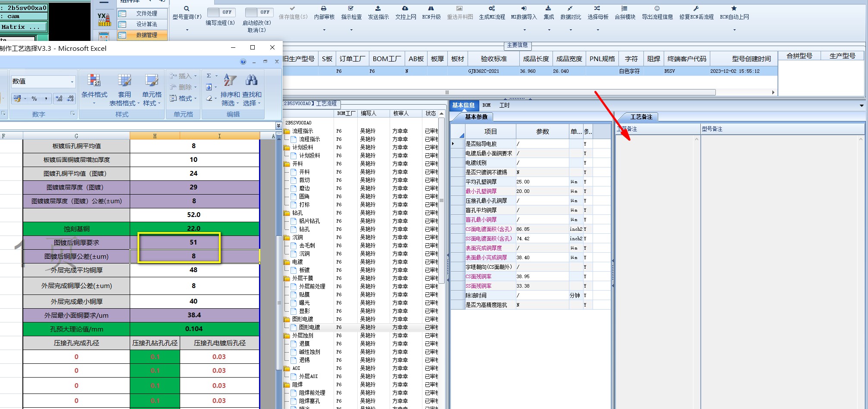Click Excel cell 图镀后铜厚要求 value 51
The image size is (868, 409).
coord(194,242)
